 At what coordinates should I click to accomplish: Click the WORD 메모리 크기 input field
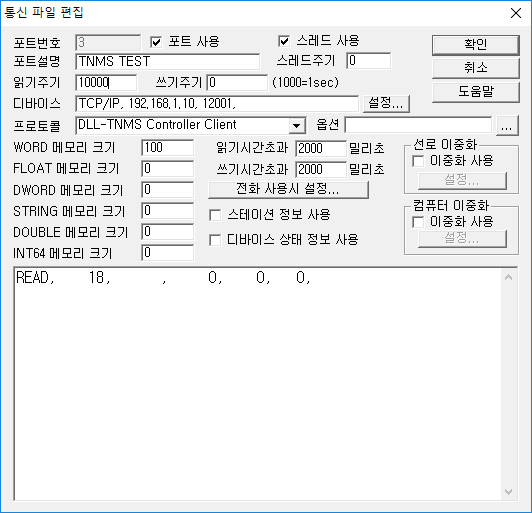tap(168, 148)
